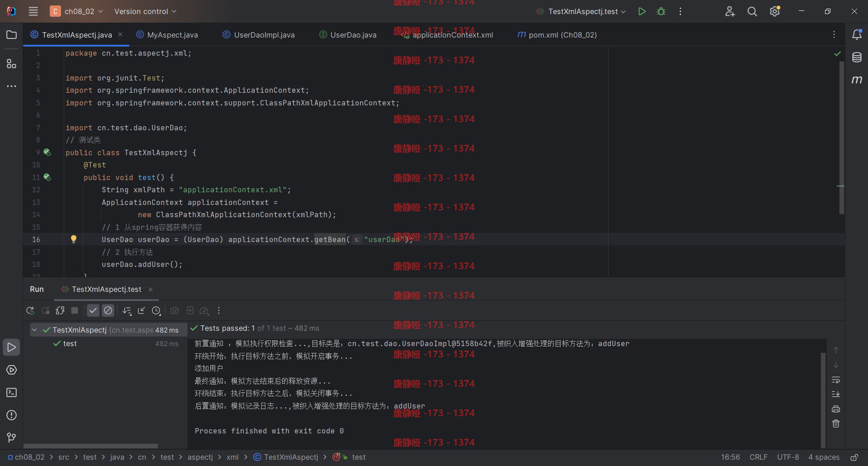The width and height of the screenshot is (868, 466).
Task: Click run gutter icon beside test method
Action: tap(47, 177)
